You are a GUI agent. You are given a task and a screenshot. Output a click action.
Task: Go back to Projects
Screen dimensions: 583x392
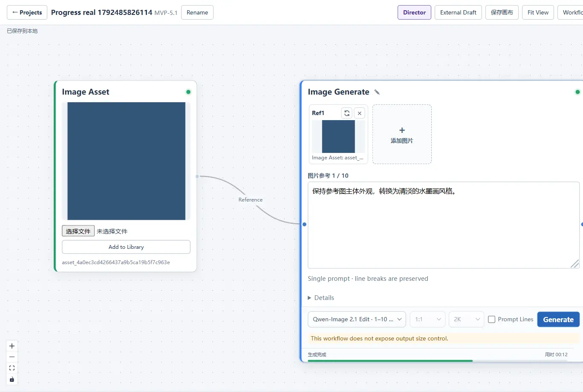click(x=27, y=12)
